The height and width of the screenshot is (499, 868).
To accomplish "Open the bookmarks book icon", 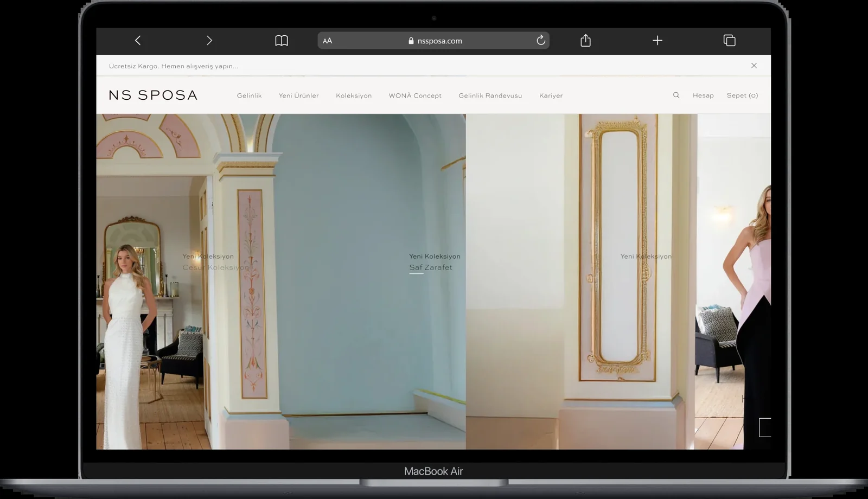I will pos(282,41).
